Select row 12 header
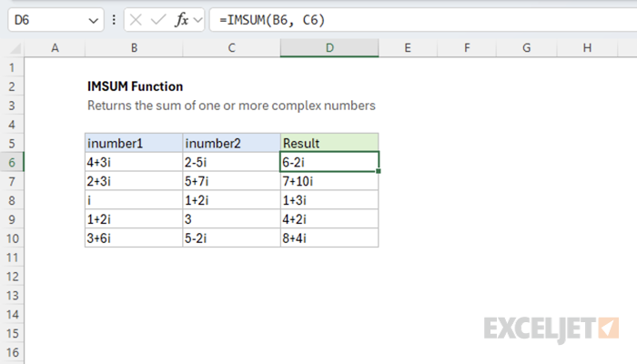Viewport: 637px width, 364px height. tap(12, 277)
